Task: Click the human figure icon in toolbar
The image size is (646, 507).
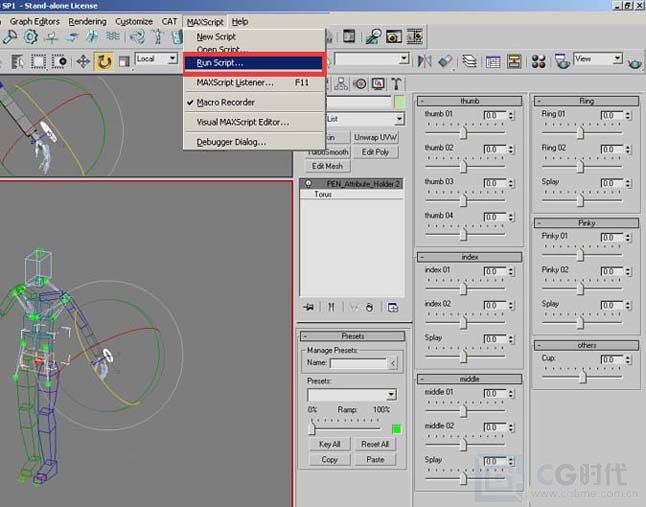Action: pos(158,37)
